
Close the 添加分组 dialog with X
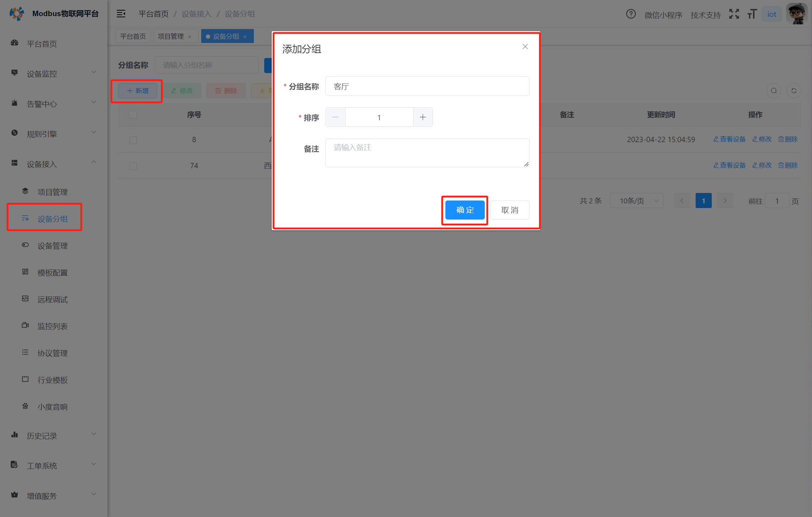[x=525, y=47]
